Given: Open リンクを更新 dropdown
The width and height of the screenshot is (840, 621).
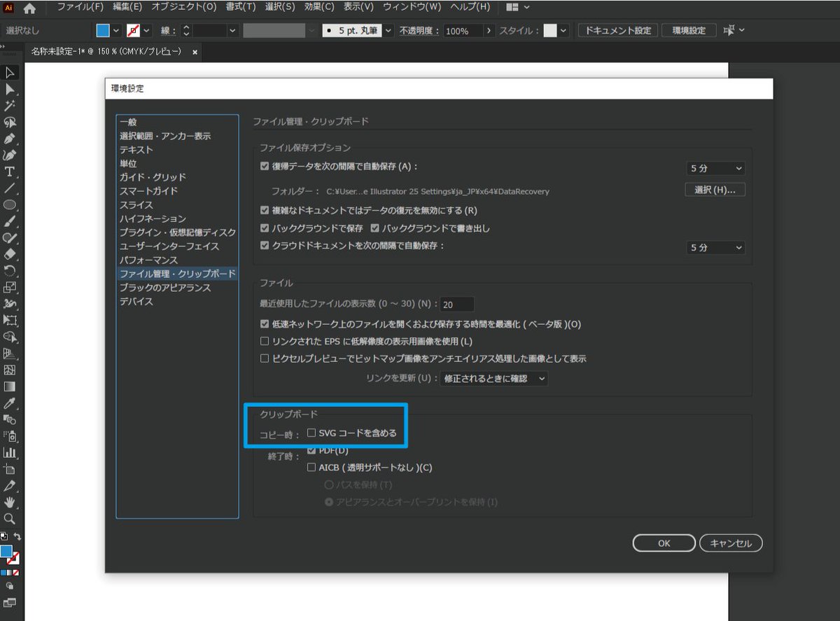Looking at the screenshot, I should click(493, 378).
